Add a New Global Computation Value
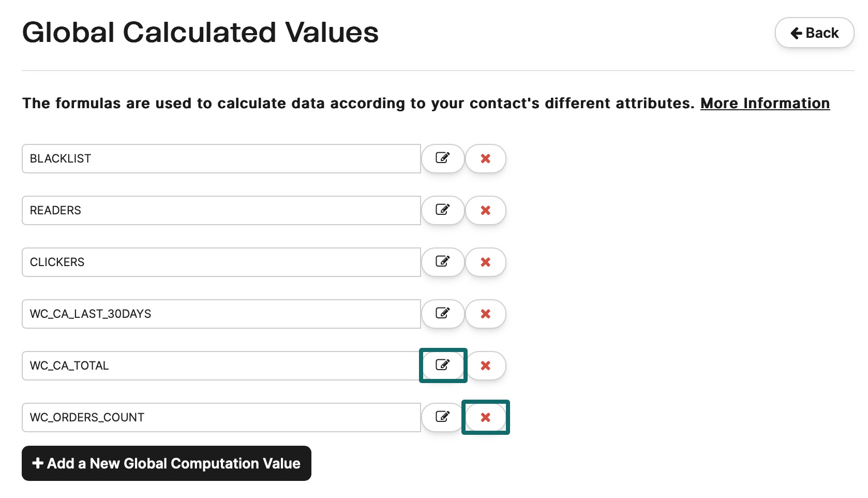The height and width of the screenshot is (498, 868). point(167,463)
